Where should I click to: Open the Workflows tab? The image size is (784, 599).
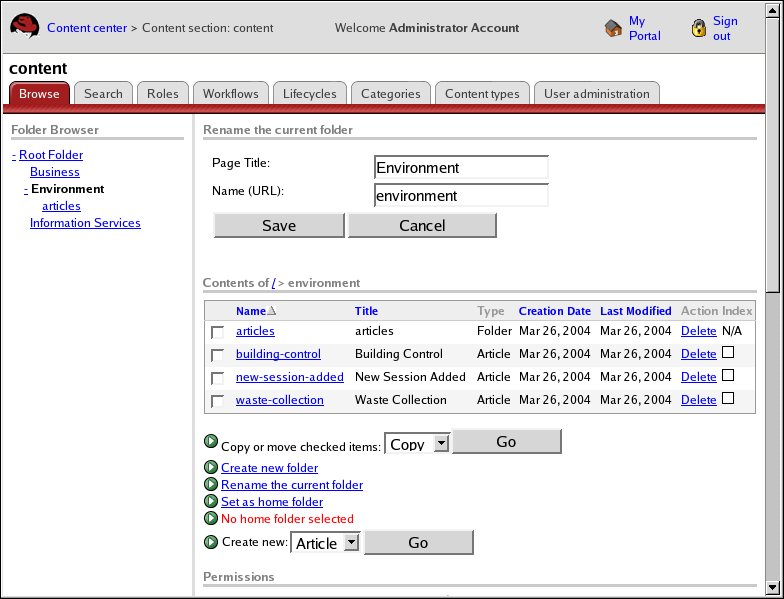pyautogui.click(x=230, y=94)
